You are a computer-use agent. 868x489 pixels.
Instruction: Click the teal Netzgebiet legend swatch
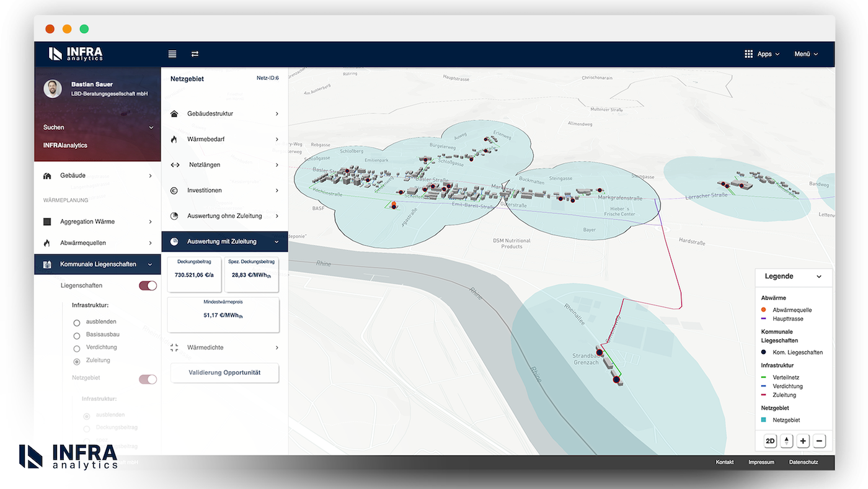coord(764,420)
